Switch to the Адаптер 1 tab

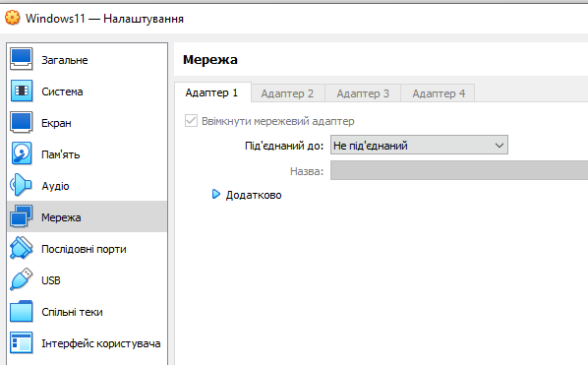pos(211,92)
